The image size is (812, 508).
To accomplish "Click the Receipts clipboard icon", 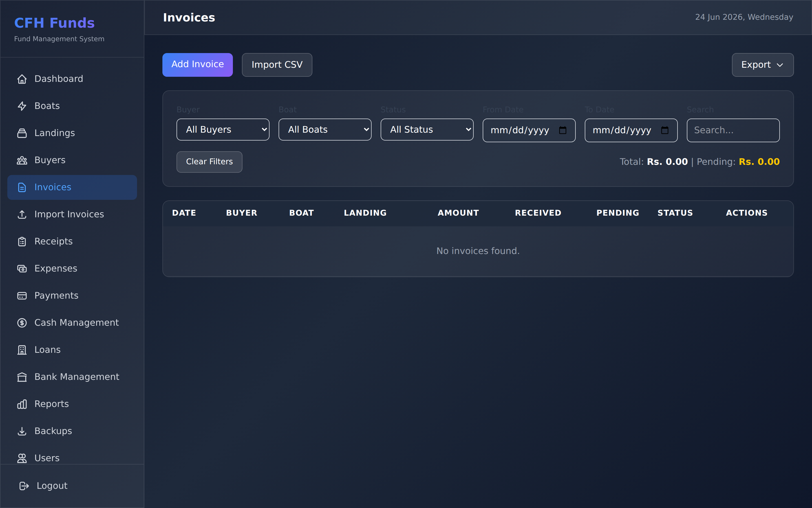I will [22, 242].
